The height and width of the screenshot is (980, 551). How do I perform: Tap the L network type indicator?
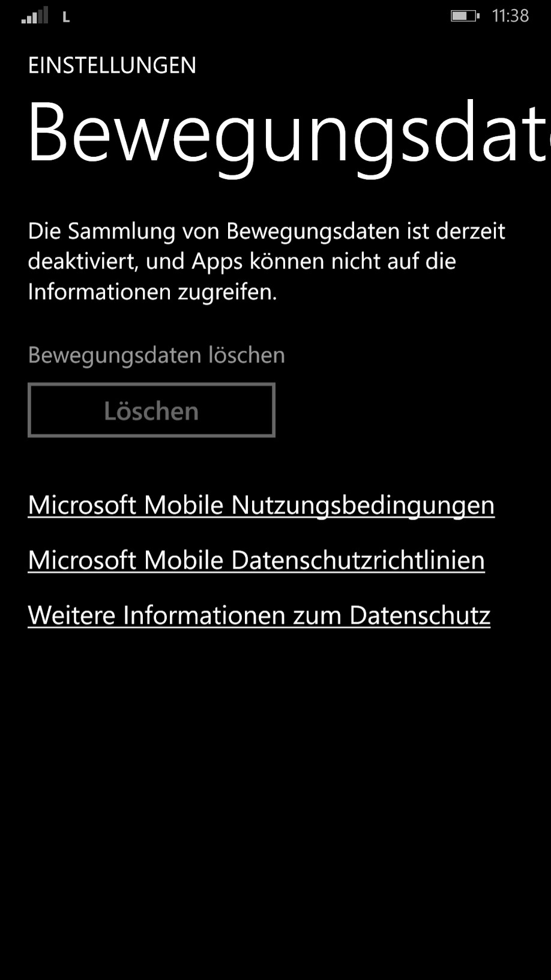(66, 18)
